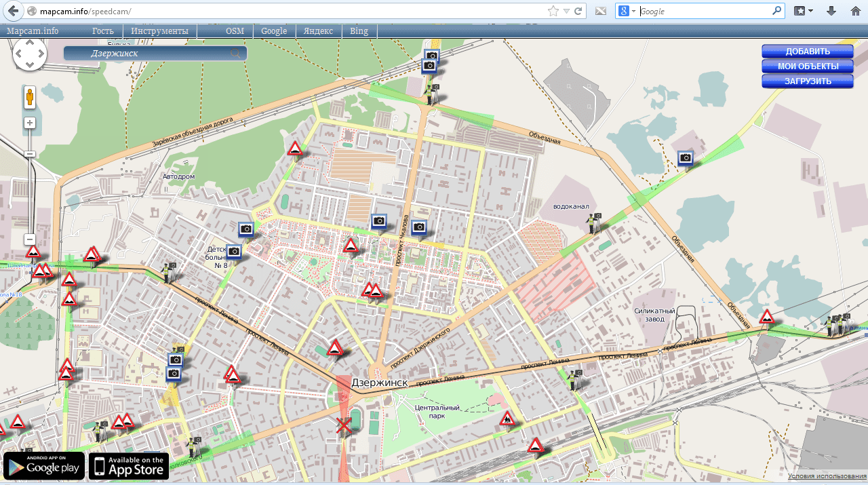Image resolution: width=868 pixels, height=485 pixels.
Task: Open the Гость user menu
Action: (103, 31)
